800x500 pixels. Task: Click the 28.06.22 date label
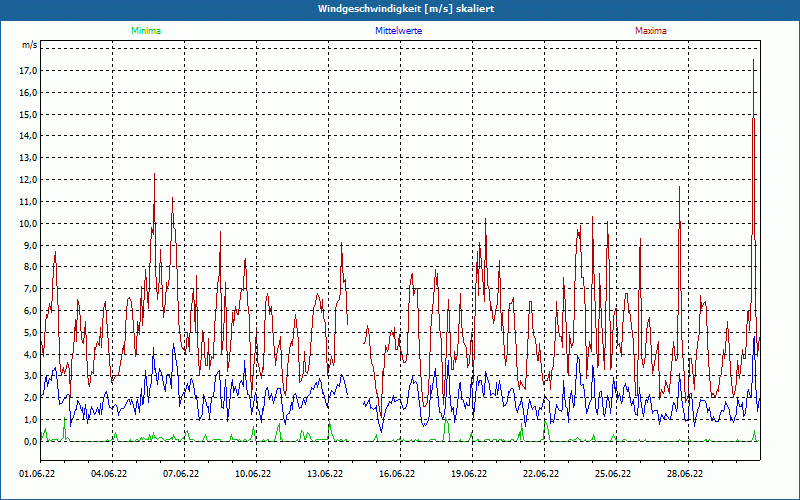click(x=685, y=474)
